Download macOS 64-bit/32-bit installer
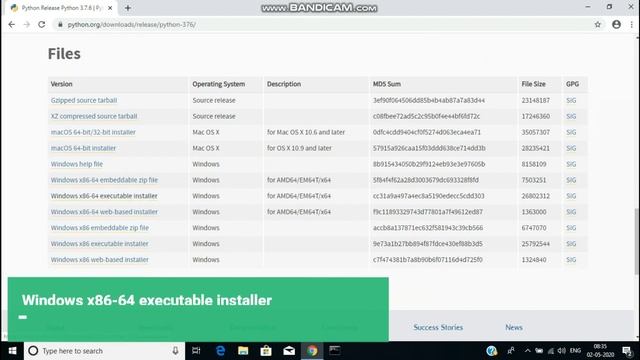 pos(93,132)
